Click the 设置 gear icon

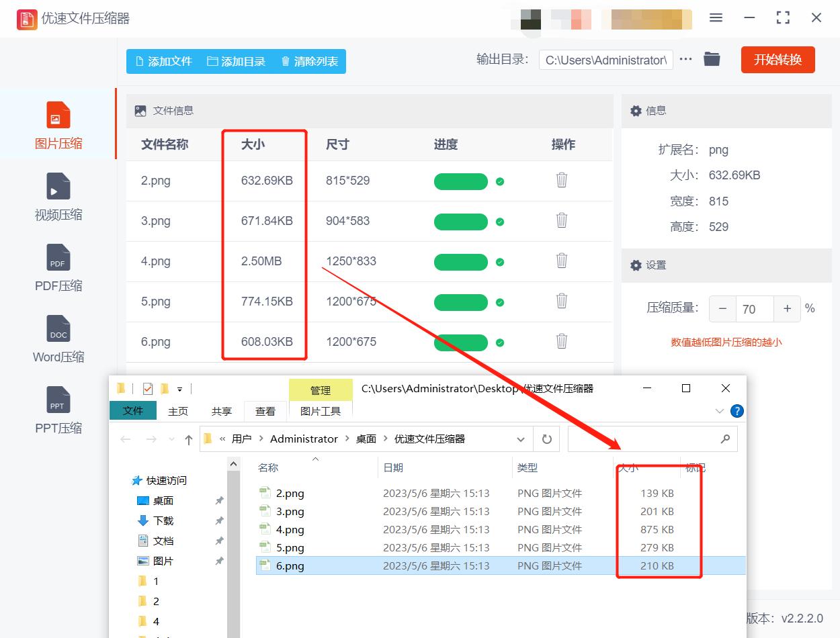point(636,265)
